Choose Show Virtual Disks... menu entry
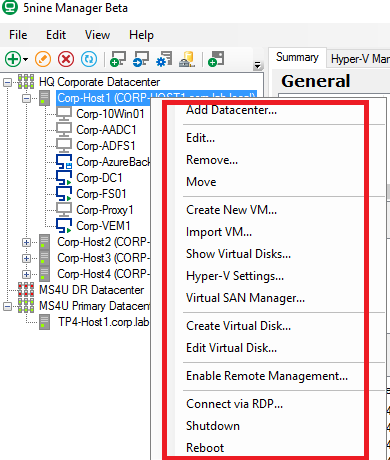 (x=238, y=254)
